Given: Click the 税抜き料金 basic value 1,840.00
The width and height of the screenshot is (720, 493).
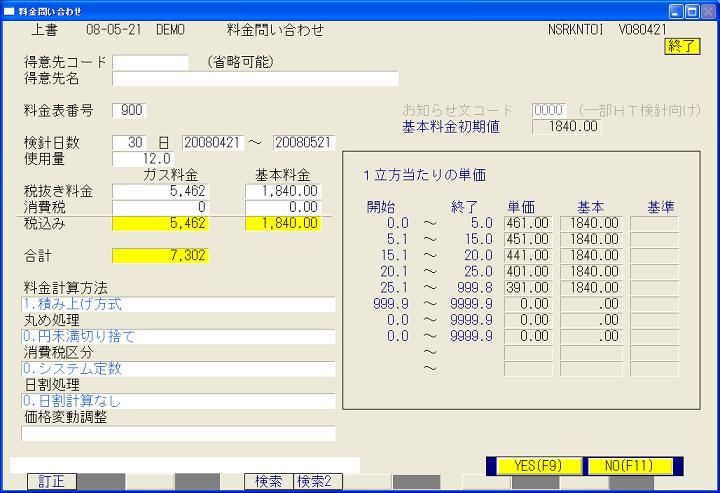Looking at the screenshot, I should pos(283,191).
